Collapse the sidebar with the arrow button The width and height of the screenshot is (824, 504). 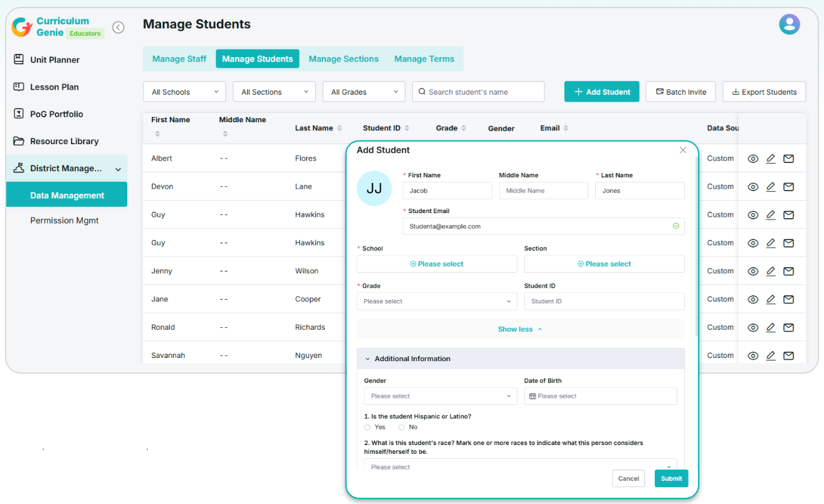(118, 28)
